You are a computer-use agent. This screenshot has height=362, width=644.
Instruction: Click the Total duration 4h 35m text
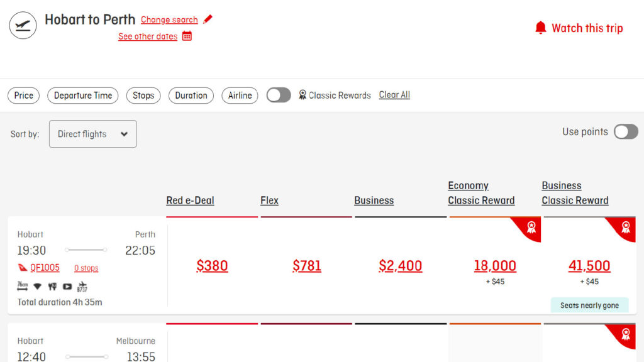[60, 302]
